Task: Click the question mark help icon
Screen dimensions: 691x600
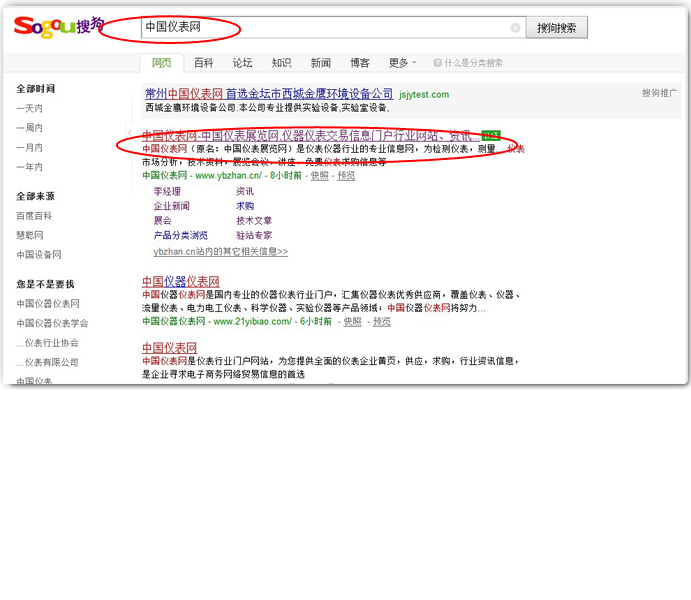Action: tap(437, 63)
